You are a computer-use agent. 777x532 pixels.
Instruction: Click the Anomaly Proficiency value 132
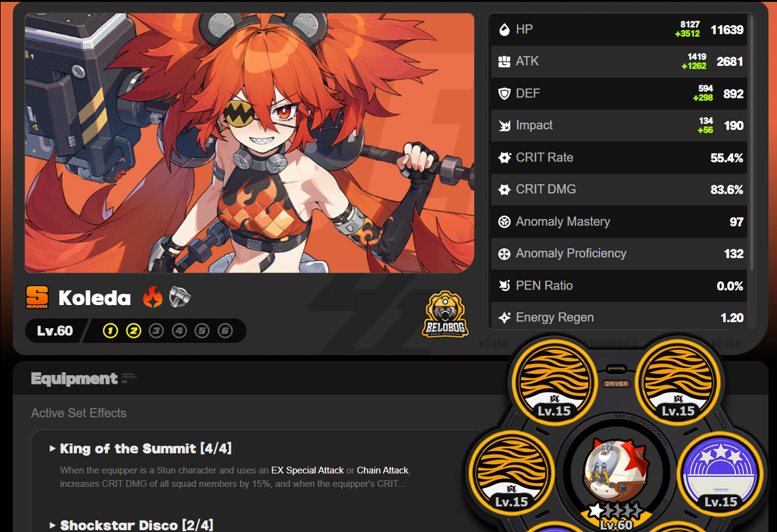pos(734,254)
